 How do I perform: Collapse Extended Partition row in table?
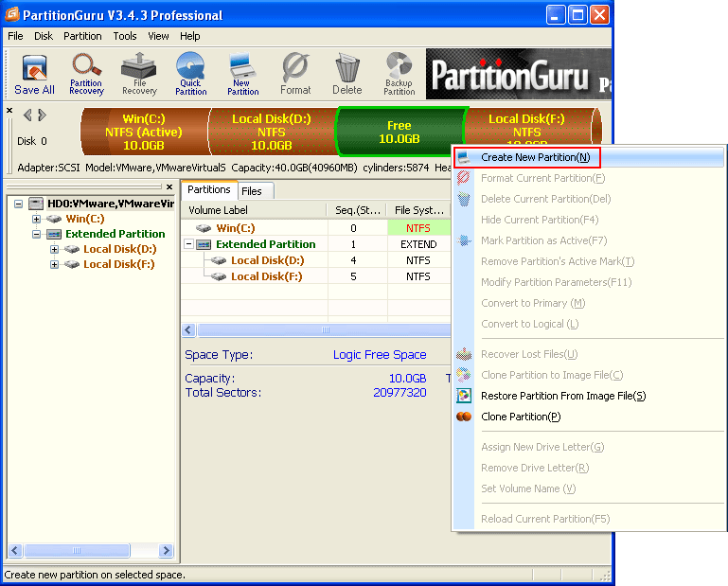click(x=188, y=244)
